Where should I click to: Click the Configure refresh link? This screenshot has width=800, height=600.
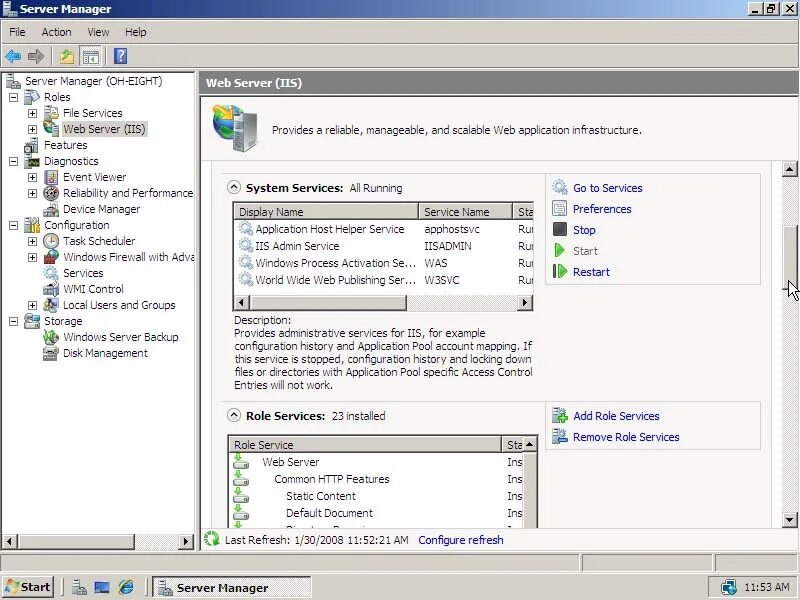pos(461,540)
